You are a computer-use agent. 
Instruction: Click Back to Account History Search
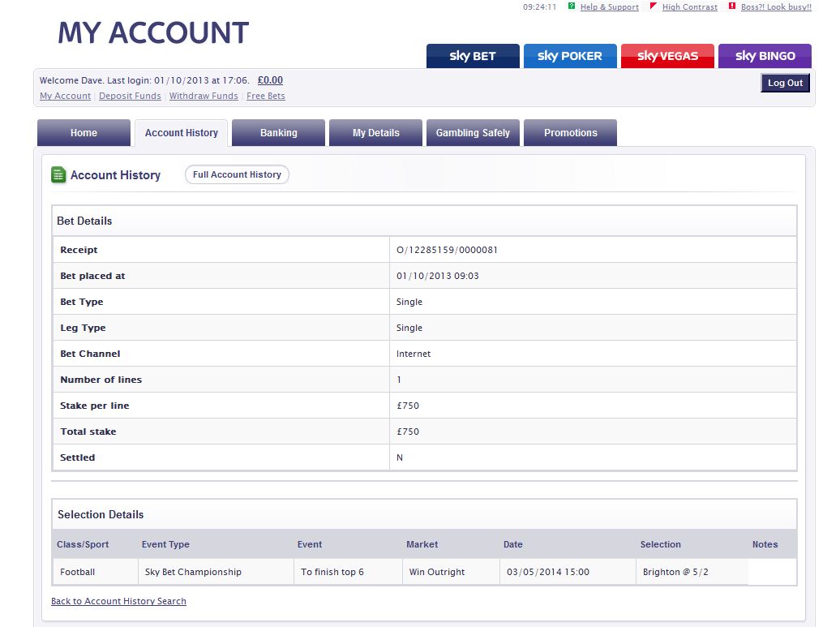119,601
